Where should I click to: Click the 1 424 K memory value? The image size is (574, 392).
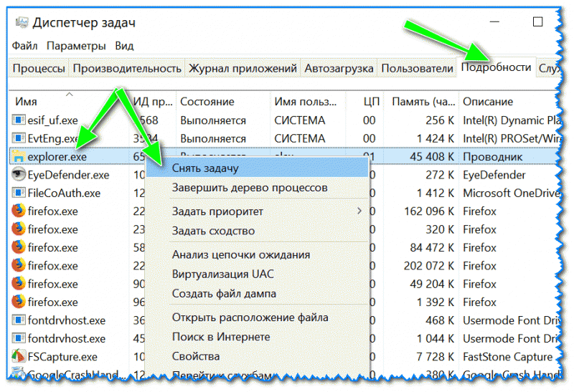[436, 138]
